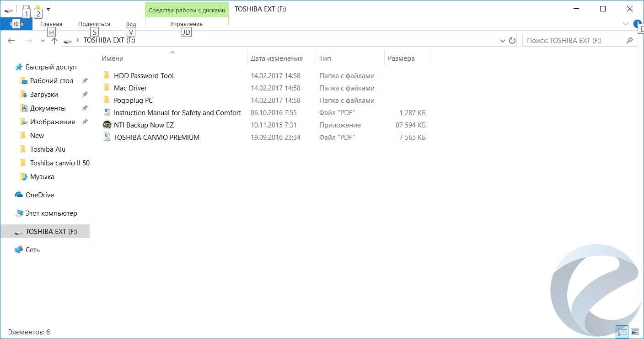Collapse the ribbon with the chevron
The height and width of the screenshot is (339, 644).
[x=626, y=24]
